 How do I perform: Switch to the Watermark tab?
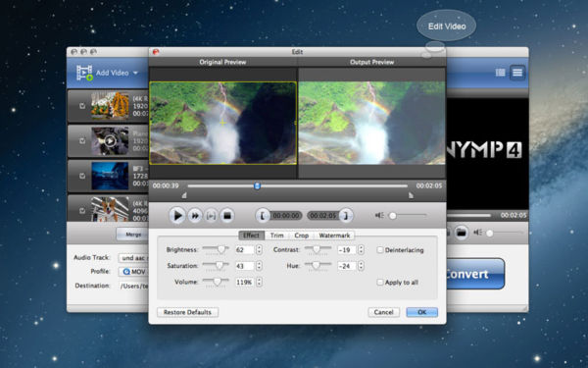click(x=334, y=236)
